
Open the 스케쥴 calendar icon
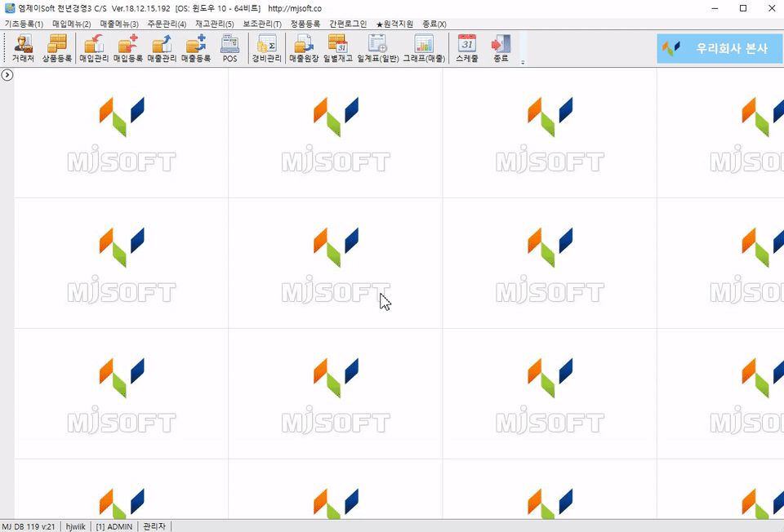coord(467,48)
